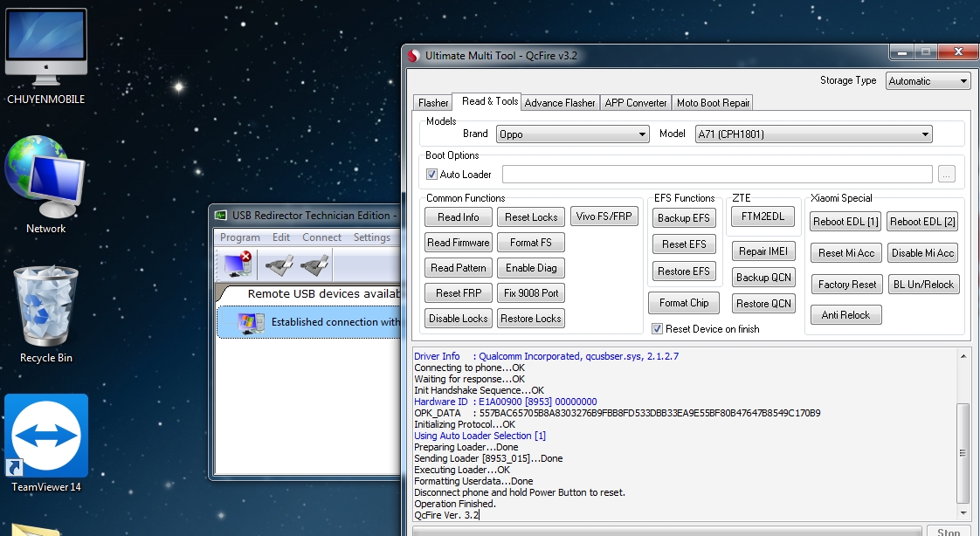Screen dimensions: 980x536
Task: Switch to the Advance Flasher tab
Action: point(560,103)
